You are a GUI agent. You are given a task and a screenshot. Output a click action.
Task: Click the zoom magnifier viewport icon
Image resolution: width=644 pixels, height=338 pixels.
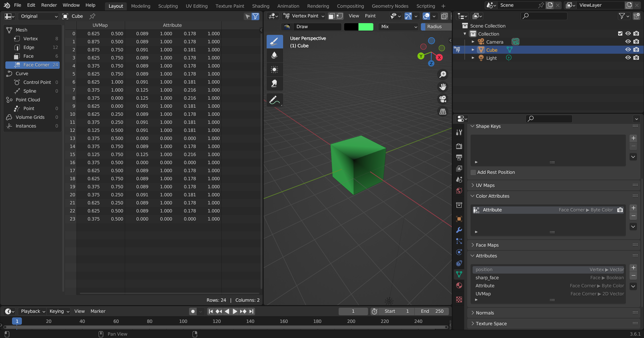point(443,75)
